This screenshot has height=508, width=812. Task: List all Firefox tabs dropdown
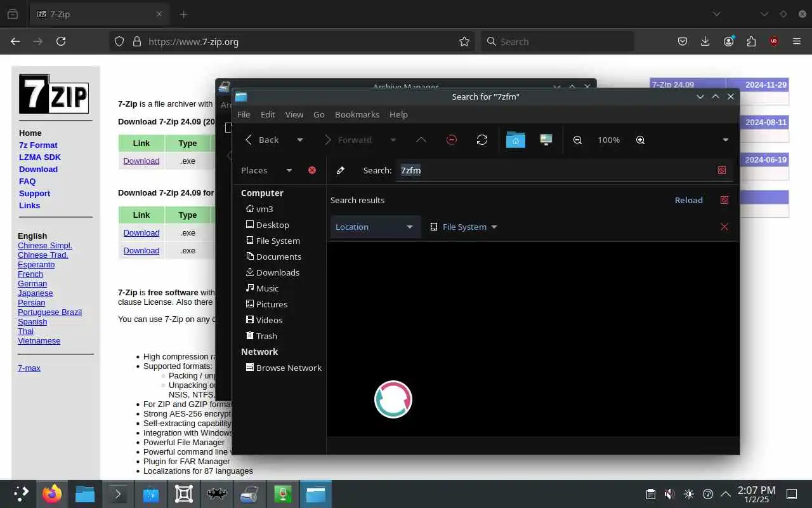tap(716, 14)
